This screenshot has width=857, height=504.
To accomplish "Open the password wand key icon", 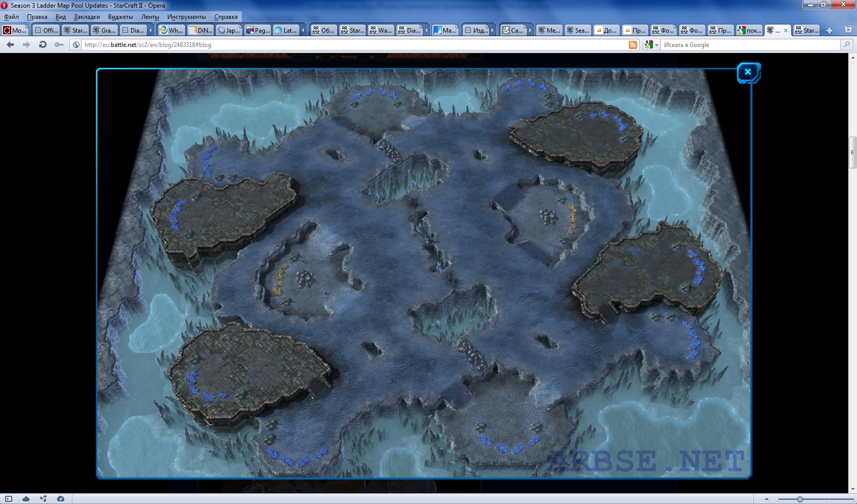I will click(59, 45).
